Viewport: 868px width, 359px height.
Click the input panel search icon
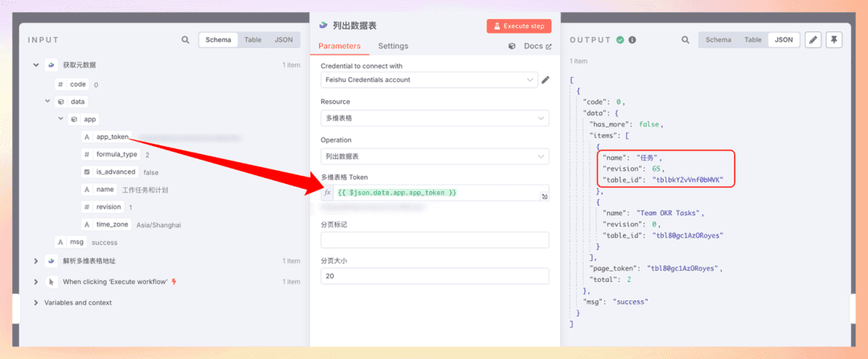186,39
